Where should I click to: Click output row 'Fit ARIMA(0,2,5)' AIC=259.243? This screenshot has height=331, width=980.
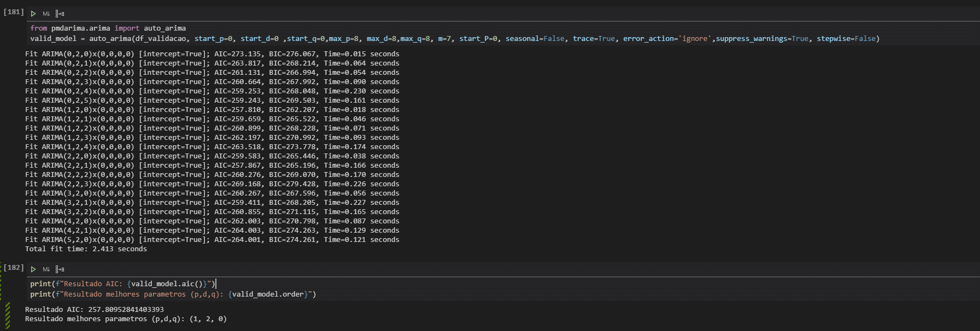click(x=212, y=100)
